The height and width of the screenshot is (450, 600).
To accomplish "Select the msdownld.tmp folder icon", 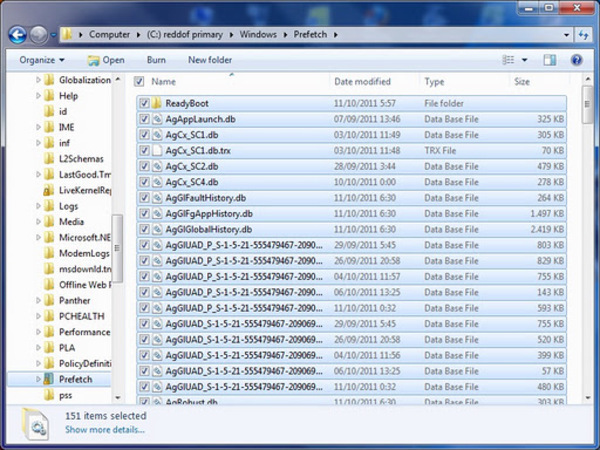I will point(49,269).
